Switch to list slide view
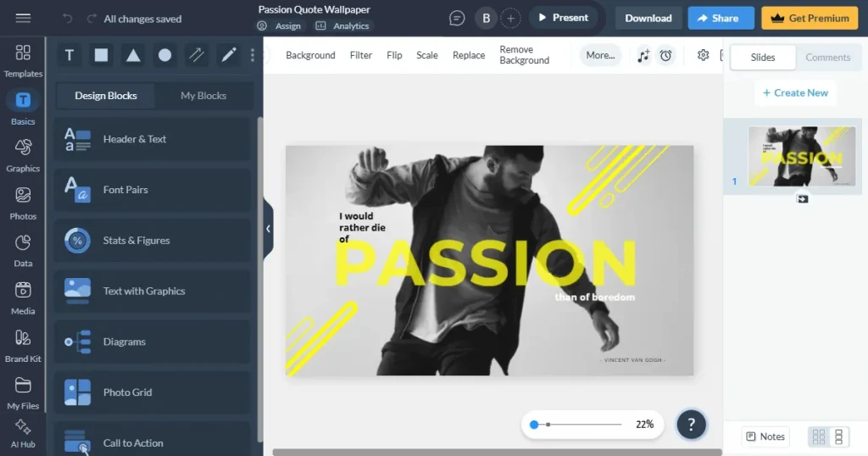 point(838,437)
